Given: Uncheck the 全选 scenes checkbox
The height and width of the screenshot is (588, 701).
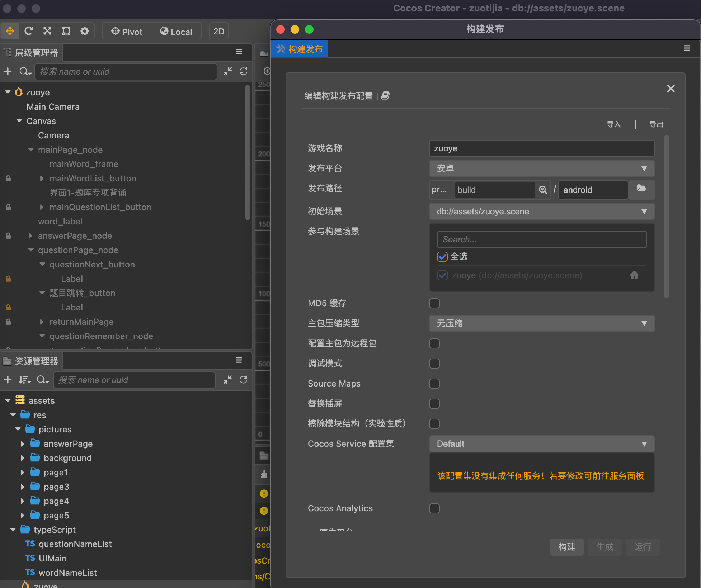Looking at the screenshot, I should (442, 257).
